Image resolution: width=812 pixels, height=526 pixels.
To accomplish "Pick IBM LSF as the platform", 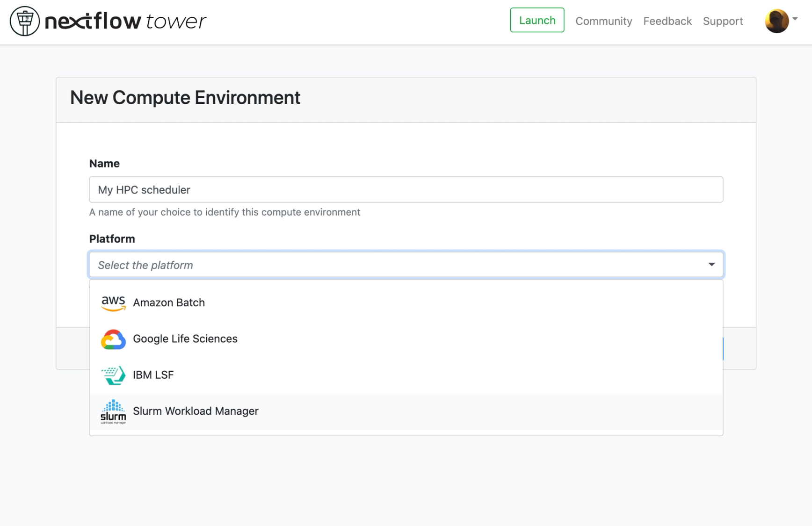I will coord(406,375).
